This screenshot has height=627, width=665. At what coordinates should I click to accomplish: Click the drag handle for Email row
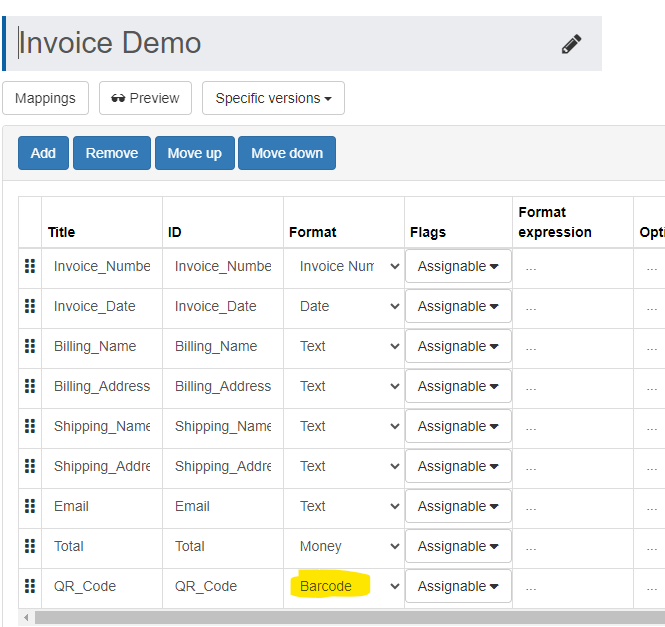30,506
